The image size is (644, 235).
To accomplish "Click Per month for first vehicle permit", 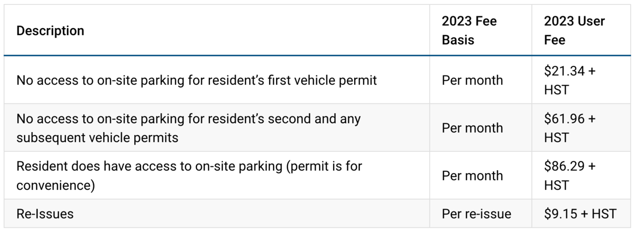I will pos(472,80).
